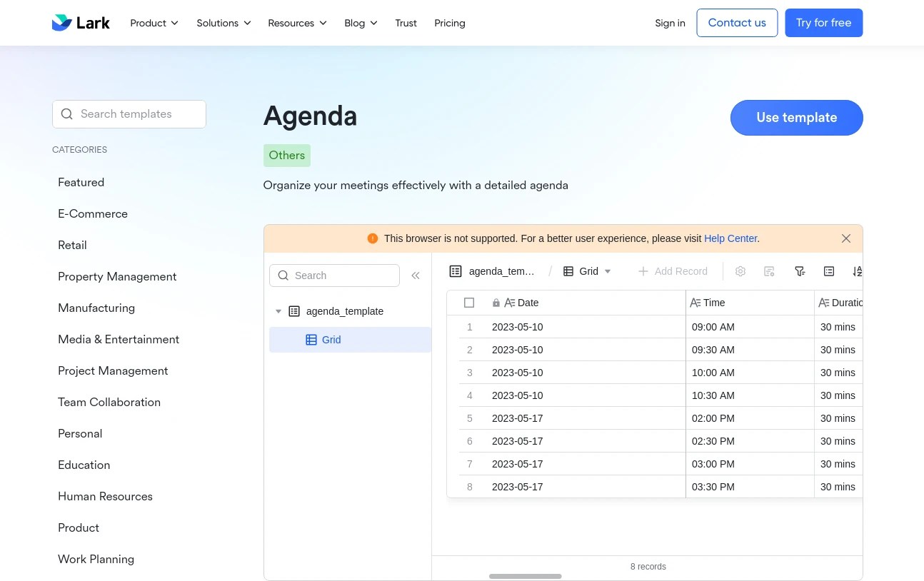This screenshot has width=924, height=581.
Task: Open the Blog dropdown menu
Action: [361, 23]
